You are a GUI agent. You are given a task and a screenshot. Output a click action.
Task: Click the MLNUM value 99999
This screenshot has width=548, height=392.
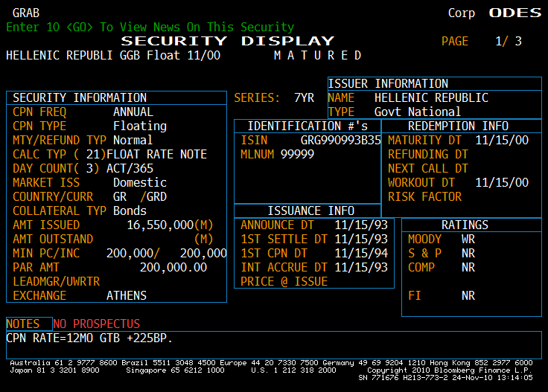pyautogui.click(x=297, y=154)
